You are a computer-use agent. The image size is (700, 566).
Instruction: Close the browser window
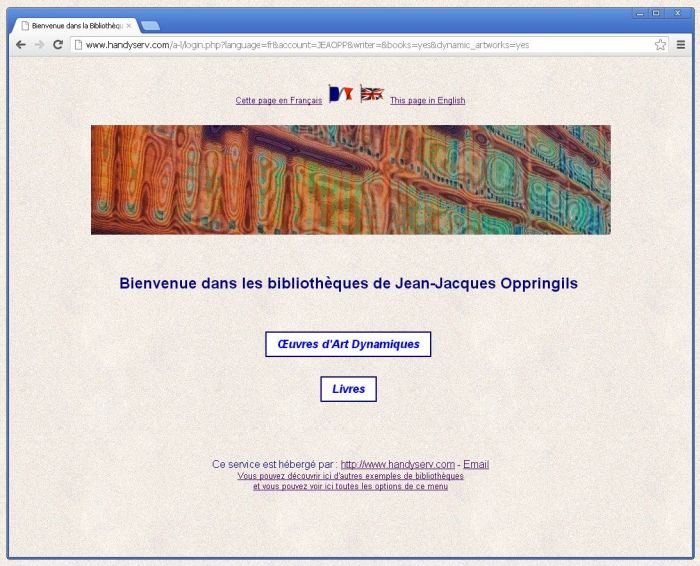click(677, 13)
